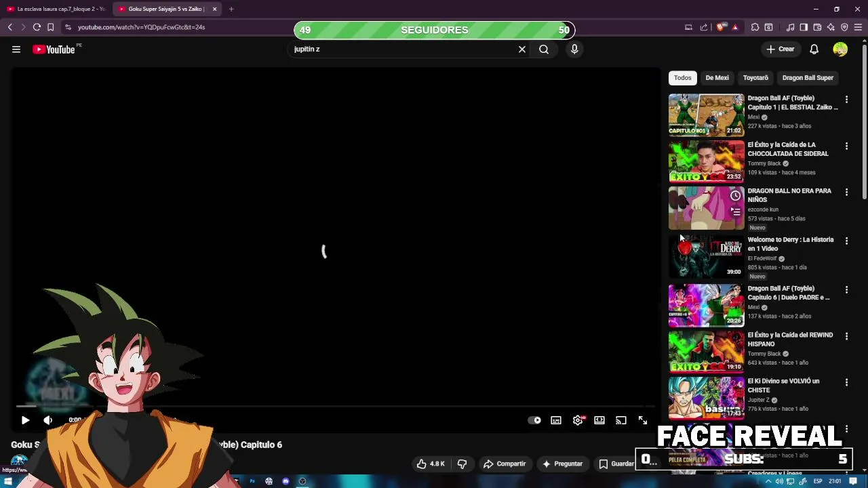868x488 pixels.
Task: Dislike the video
Action: [462, 464]
